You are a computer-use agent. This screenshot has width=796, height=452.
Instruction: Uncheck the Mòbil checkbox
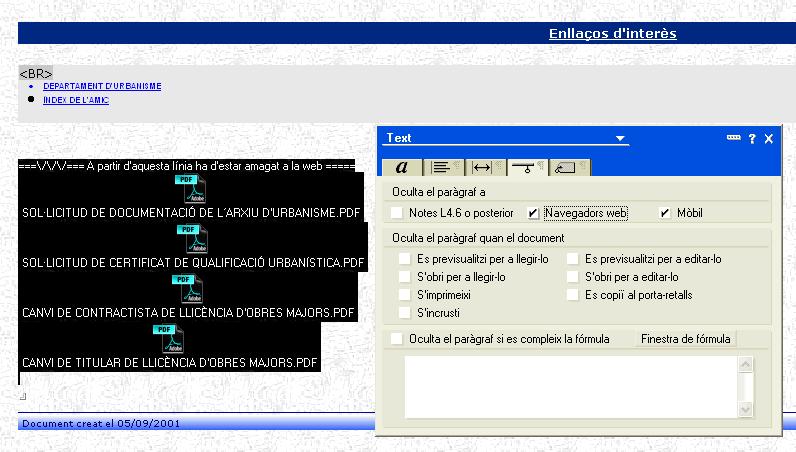point(665,213)
